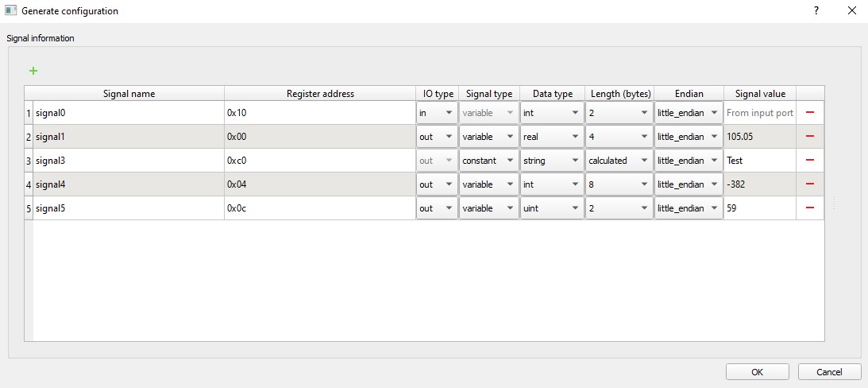Open the IO type dropdown for signal0

point(437,113)
